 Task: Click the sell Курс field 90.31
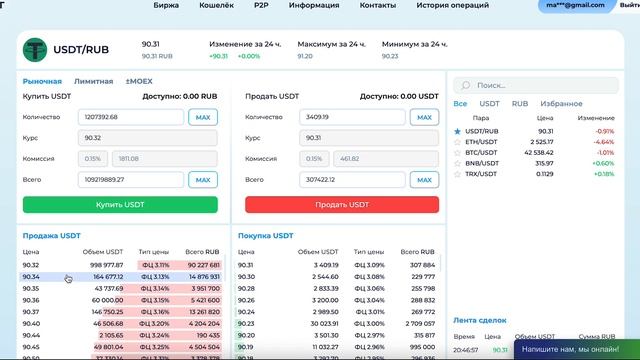[369, 138]
